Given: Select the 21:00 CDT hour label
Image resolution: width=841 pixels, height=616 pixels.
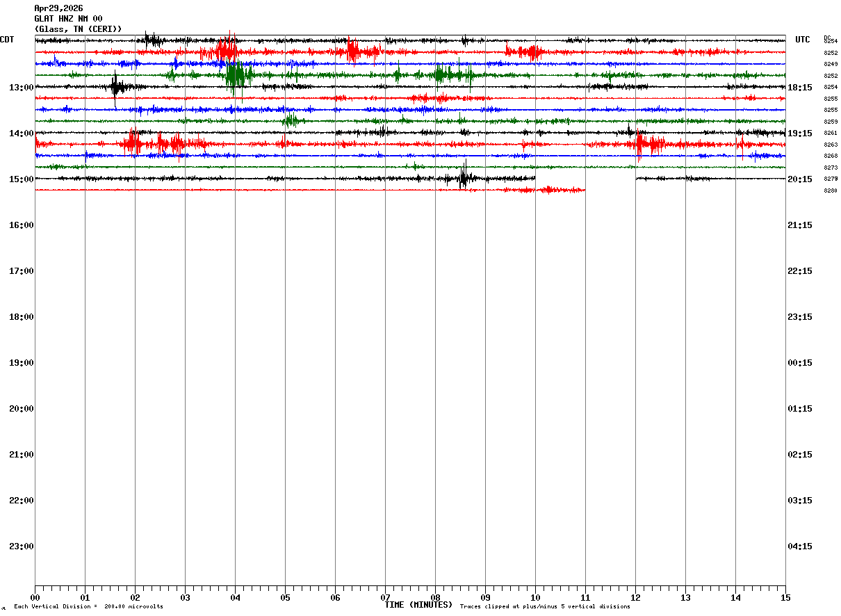Looking at the screenshot, I should pyautogui.click(x=22, y=455).
